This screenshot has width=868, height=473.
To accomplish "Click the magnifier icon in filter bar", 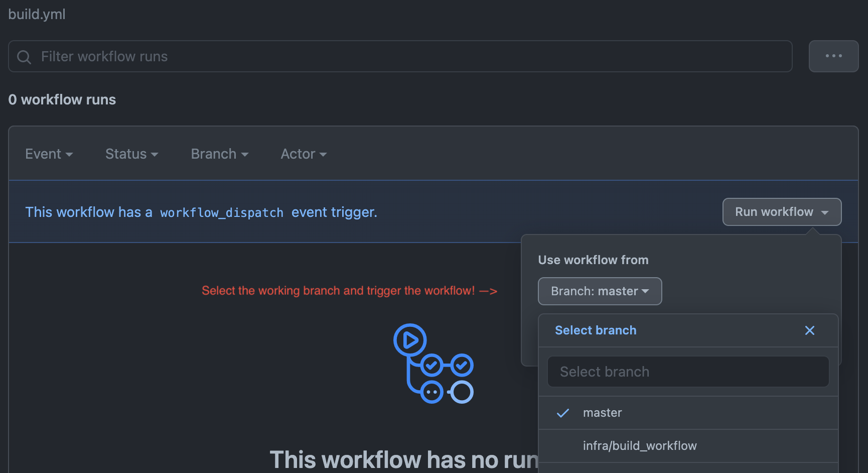I will (24, 57).
